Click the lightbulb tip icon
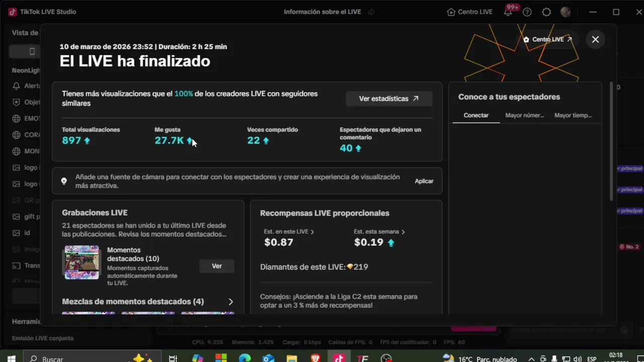The width and height of the screenshot is (644, 362). point(64,181)
